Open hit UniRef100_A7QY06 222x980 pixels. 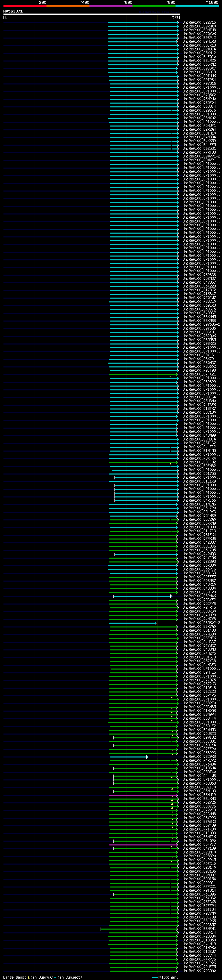199,34
